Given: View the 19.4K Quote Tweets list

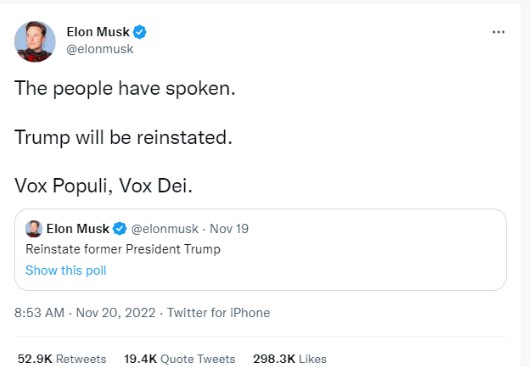Looking at the screenshot, I should (179, 359).
